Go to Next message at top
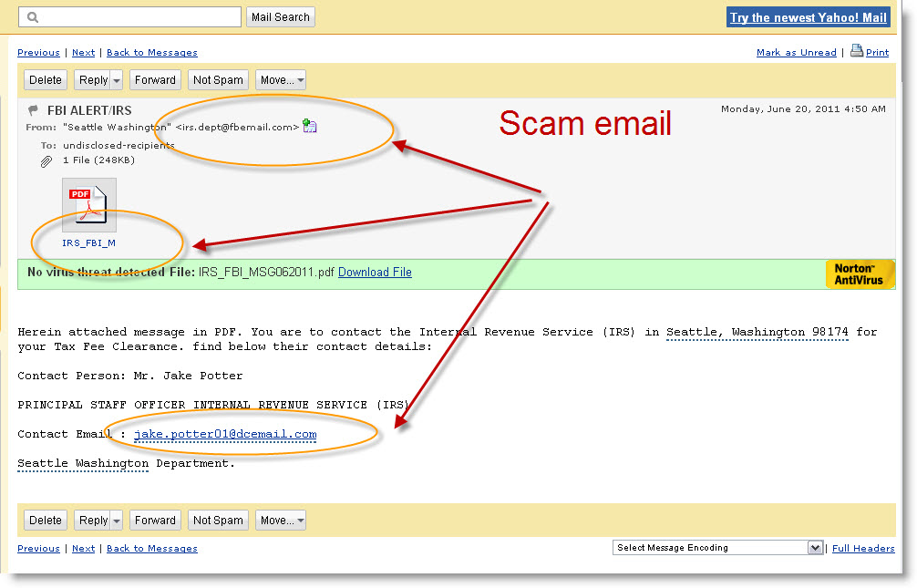The width and height of the screenshot is (917, 588). pyautogui.click(x=83, y=53)
